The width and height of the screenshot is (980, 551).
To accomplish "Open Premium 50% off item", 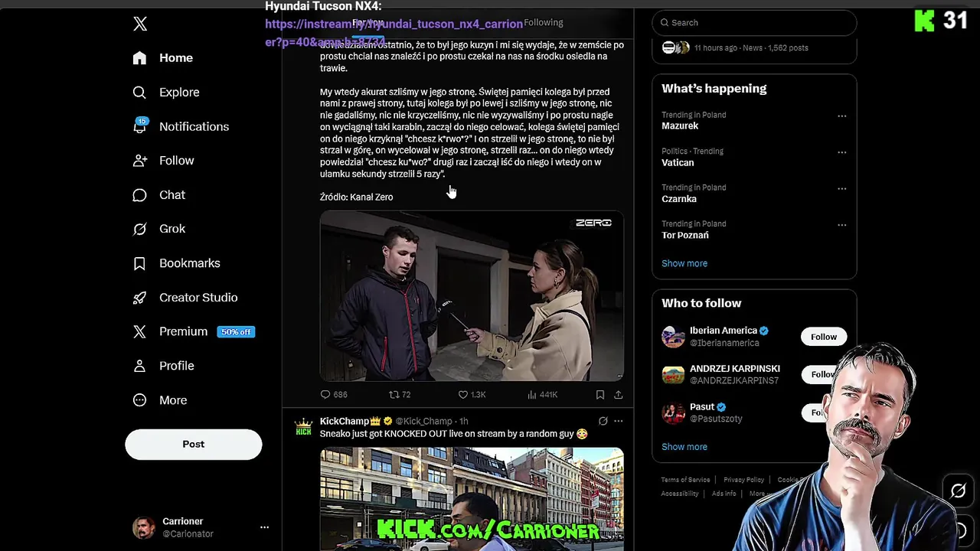I will click(193, 331).
